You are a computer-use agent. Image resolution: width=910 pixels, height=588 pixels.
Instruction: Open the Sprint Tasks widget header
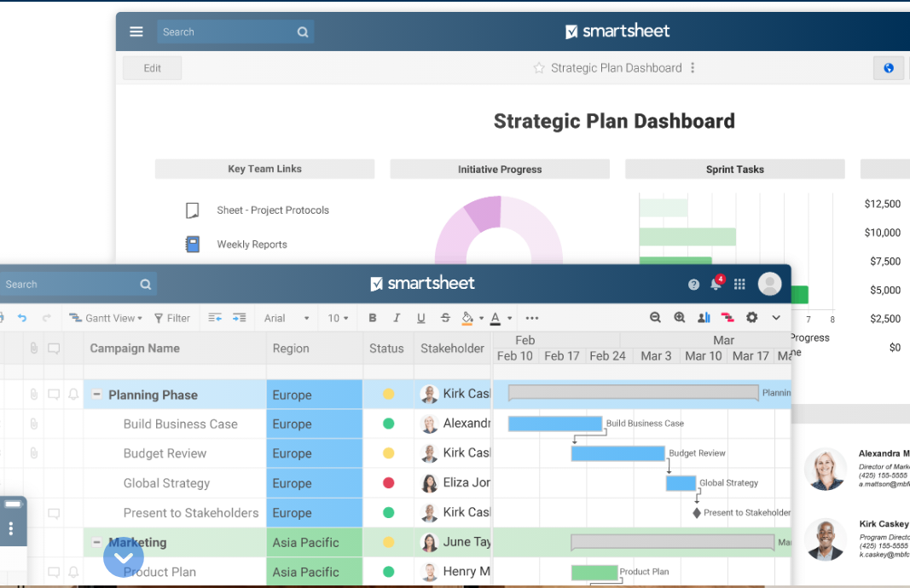(734, 169)
